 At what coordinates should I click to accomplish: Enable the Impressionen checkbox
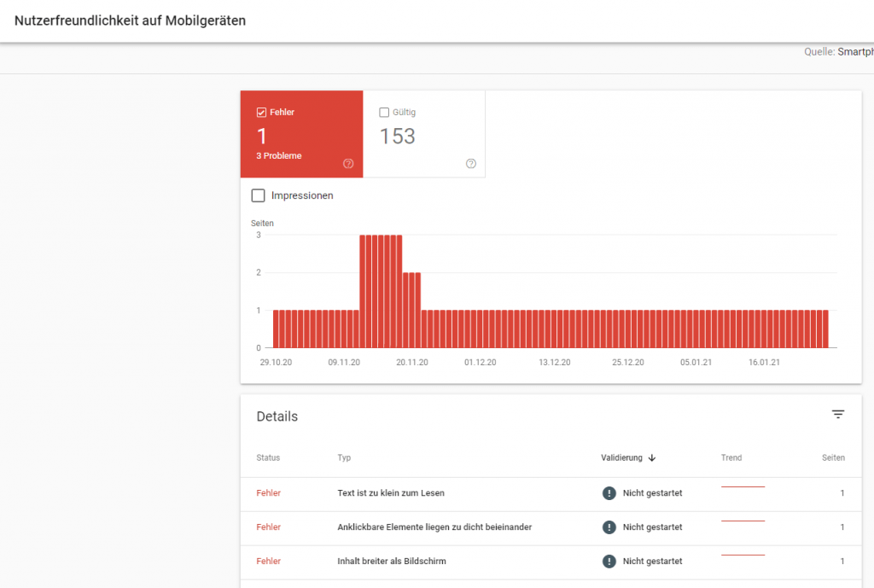(x=258, y=195)
